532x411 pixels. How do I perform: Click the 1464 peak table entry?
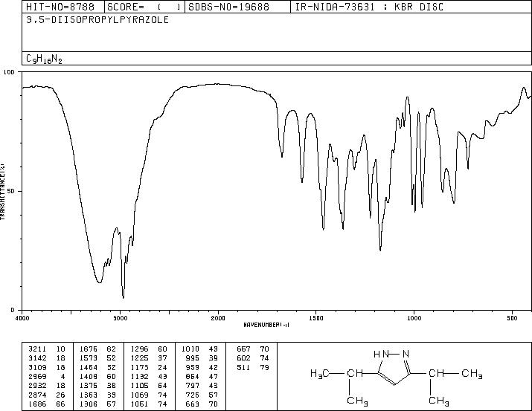[97, 367]
